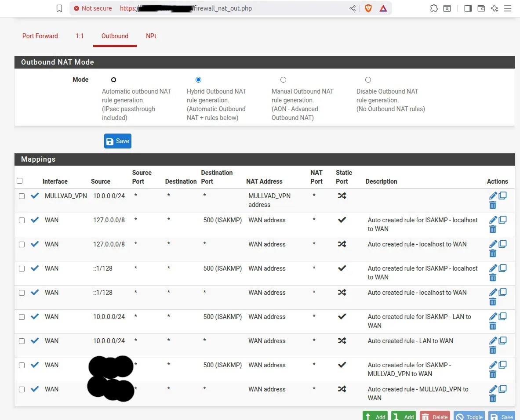
Task: Edit the 'LAN to WAN' rule
Action: coord(493,341)
